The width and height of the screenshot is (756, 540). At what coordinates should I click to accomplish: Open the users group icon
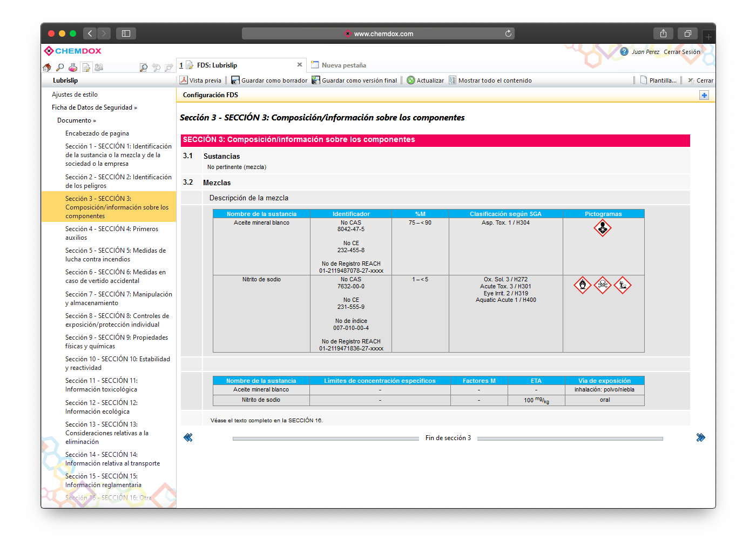99,67
